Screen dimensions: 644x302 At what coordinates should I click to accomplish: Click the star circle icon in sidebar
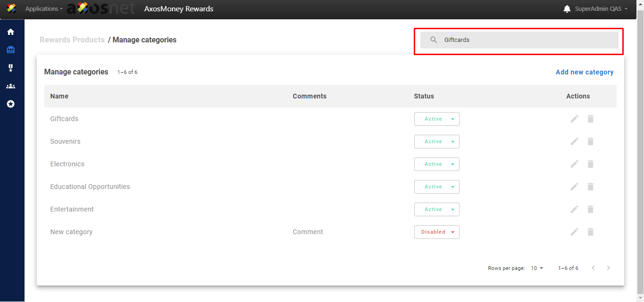tap(10, 104)
